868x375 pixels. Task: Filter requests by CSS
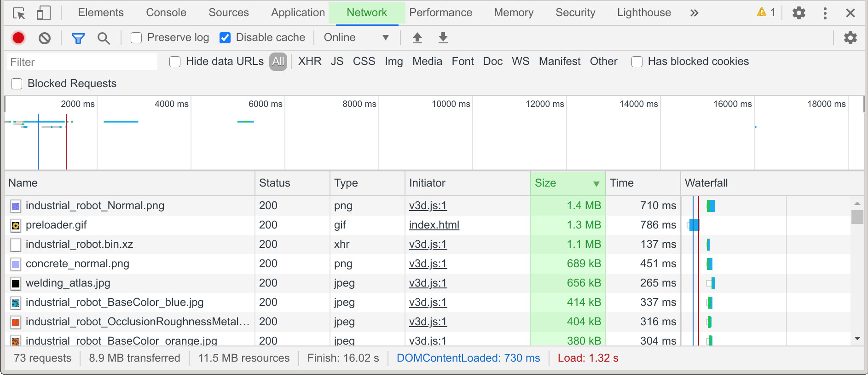[364, 62]
